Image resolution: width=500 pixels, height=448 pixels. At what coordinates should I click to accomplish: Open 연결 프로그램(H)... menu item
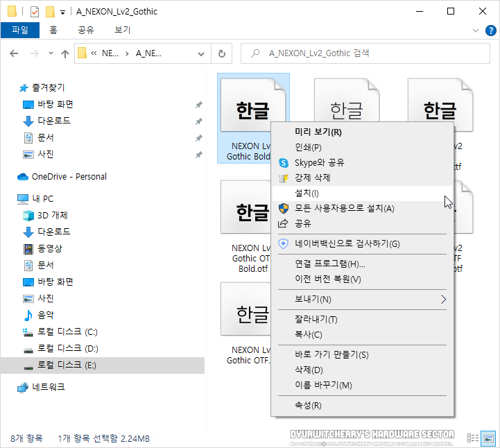point(362,264)
